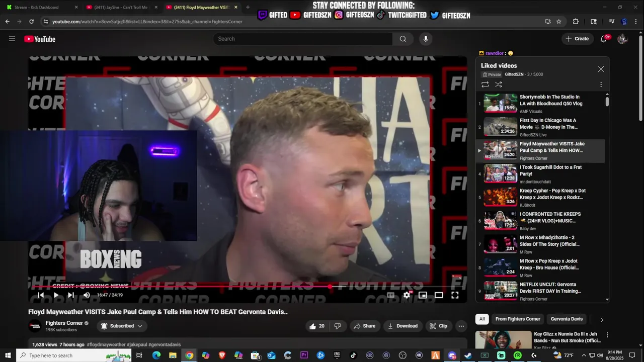Go back in browser history

7,22
